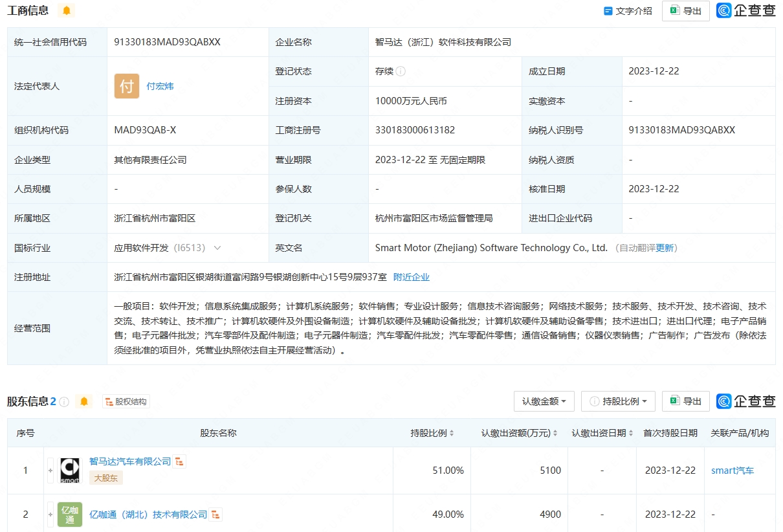783x532 pixels.
Task: Click the smart logo of 智马达汽车有限公司
Action: (x=70, y=471)
